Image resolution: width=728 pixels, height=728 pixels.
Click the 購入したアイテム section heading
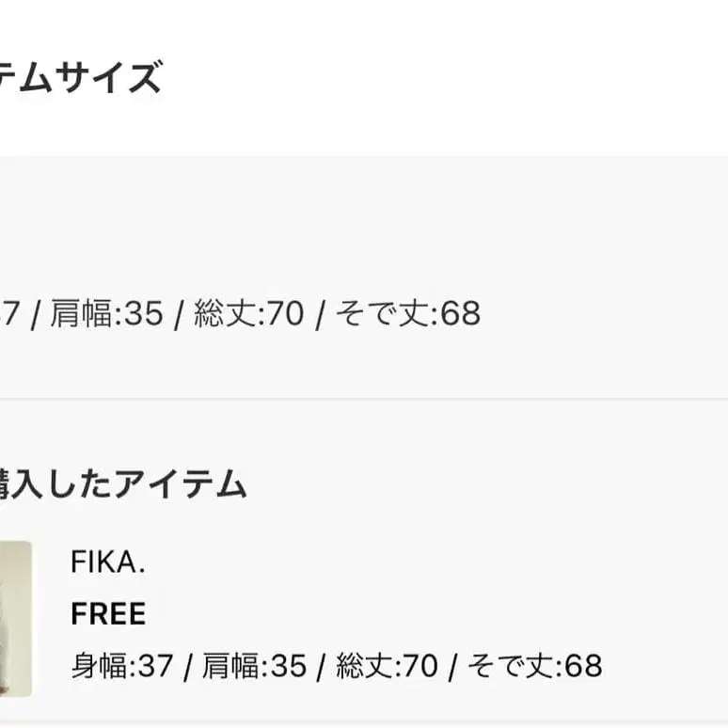point(122,484)
